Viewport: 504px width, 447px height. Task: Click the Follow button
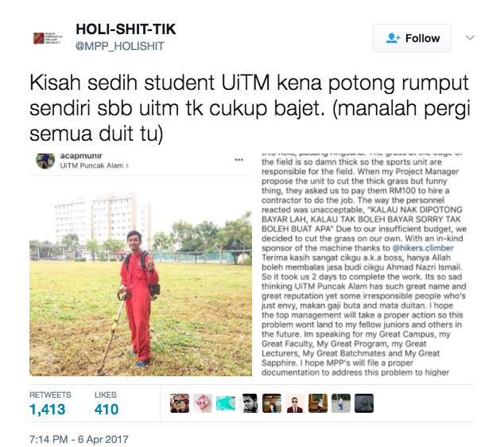click(x=412, y=38)
